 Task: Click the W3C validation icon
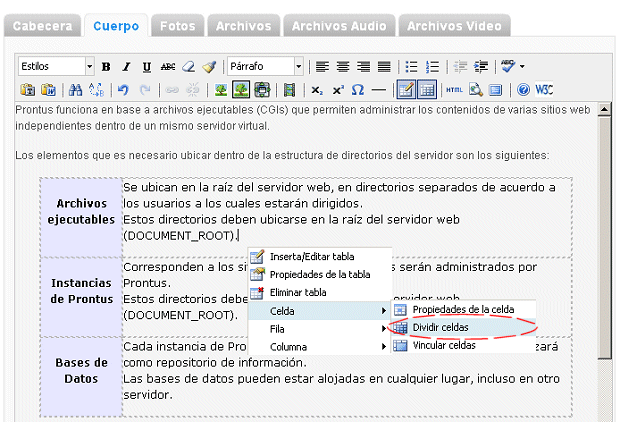coord(544,90)
